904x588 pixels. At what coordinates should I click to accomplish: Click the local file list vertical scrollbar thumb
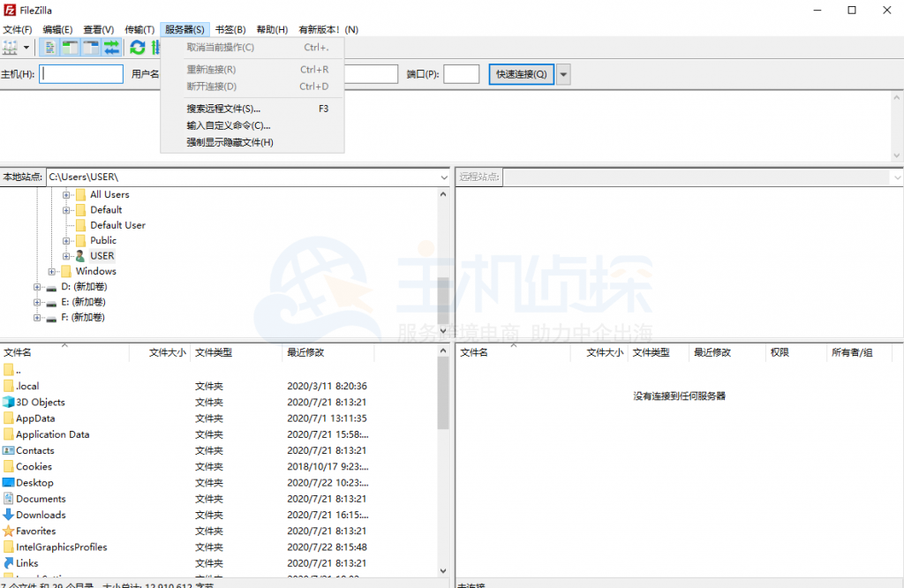pos(443,393)
